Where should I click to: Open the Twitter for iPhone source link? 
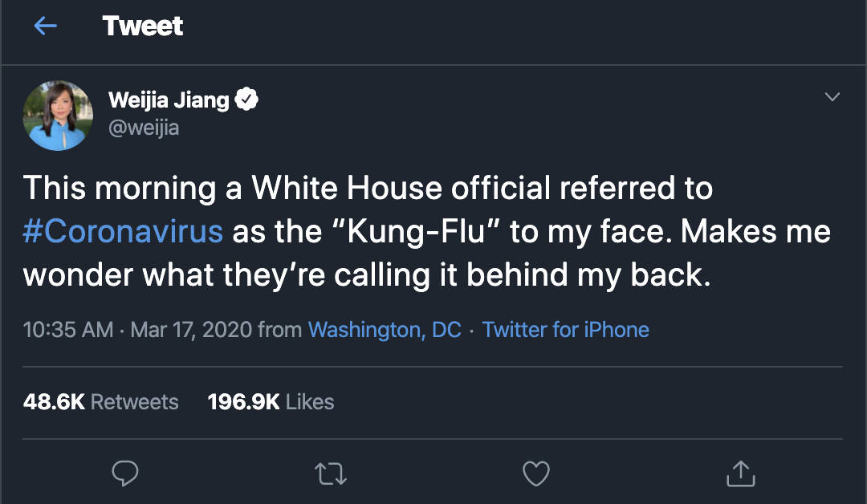click(x=565, y=329)
